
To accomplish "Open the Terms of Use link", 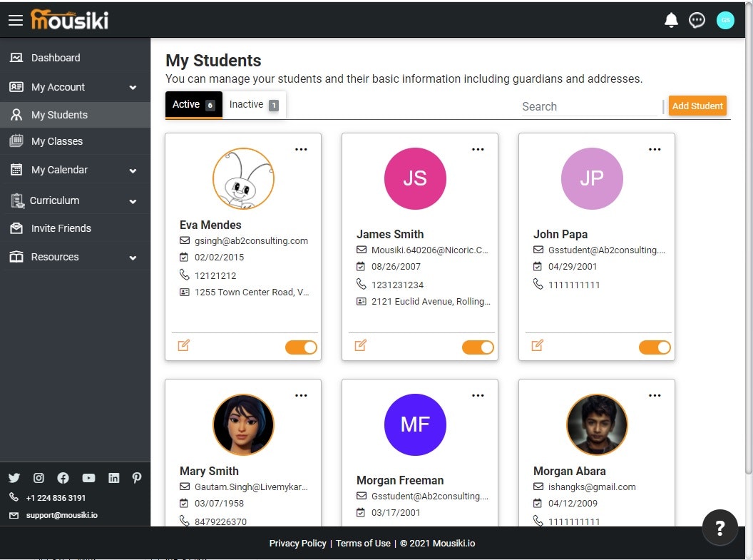I will pyautogui.click(x=363, y=543).
